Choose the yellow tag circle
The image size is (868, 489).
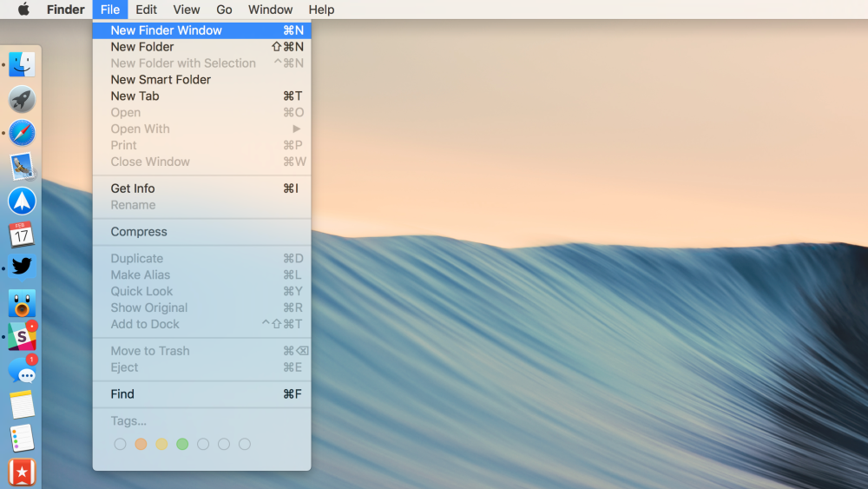(x=161, y=444)
